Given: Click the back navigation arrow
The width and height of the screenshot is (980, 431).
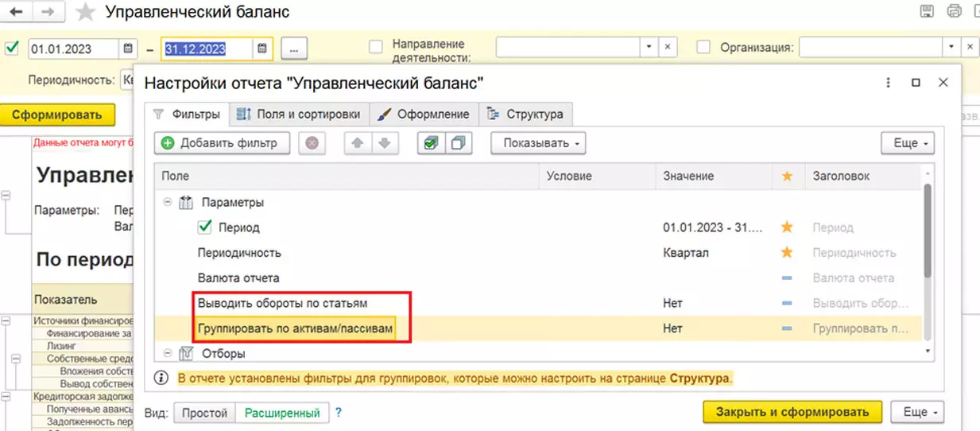Looking at the screenshot, I should 17,12.
